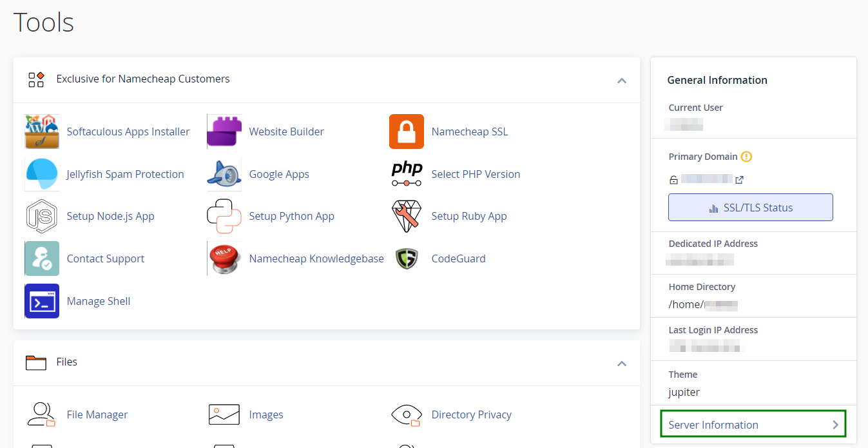The width and height of the screenshot is (868, 448).
Task: Collapse the Files section
Action: tap(622, 364)
